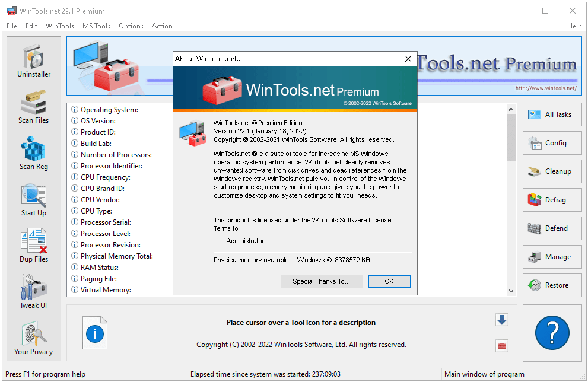Image resolution: width=588 pixels, height=382 pixels.
Task: Open the Scan Reg tool
Action: [34, 153]
